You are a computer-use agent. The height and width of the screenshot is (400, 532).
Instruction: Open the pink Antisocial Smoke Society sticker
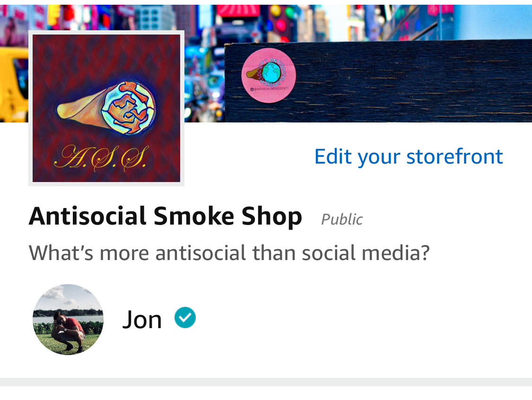[x=269, y=75]
